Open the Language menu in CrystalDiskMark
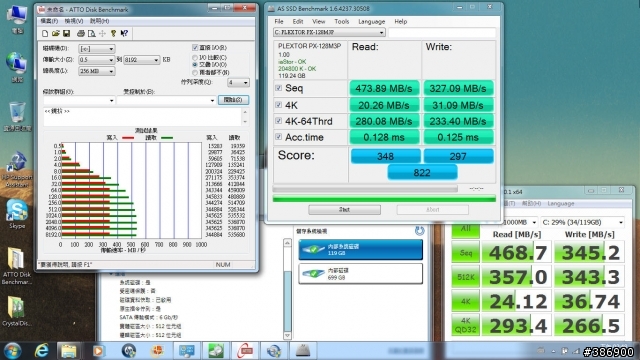The height and width of the screenshot is (360, 640). tap(561, 203)
